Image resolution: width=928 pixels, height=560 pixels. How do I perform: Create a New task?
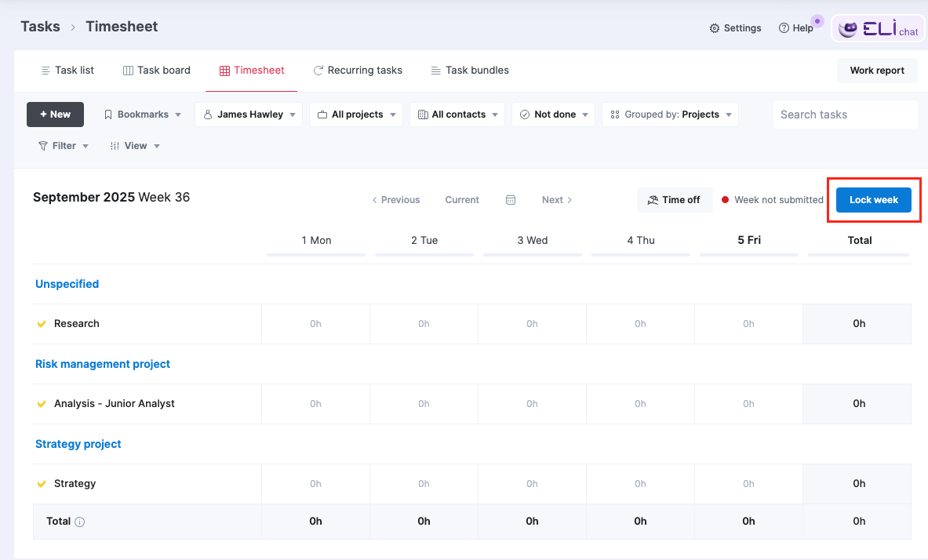(x=55, y=115)
